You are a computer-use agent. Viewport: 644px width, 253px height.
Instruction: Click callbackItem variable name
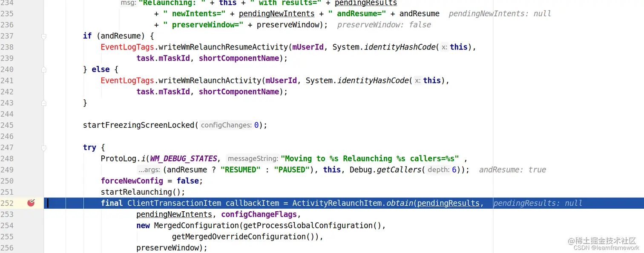(252, 203)
